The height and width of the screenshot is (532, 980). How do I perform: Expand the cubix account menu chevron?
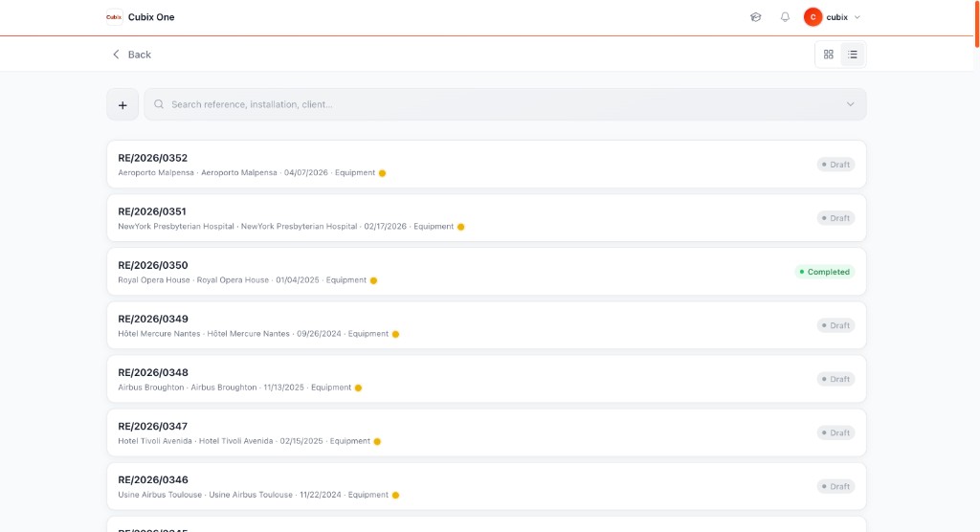[857, 17]
